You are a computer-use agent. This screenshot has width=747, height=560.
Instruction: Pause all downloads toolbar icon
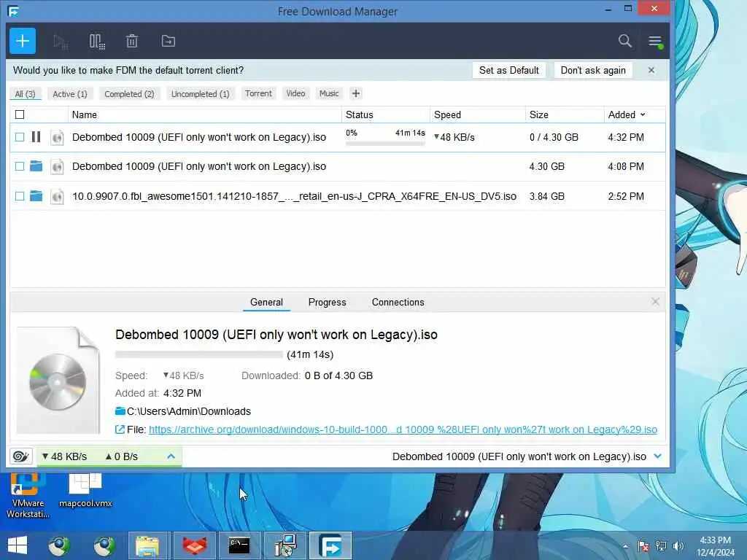(x=97, y=42)
